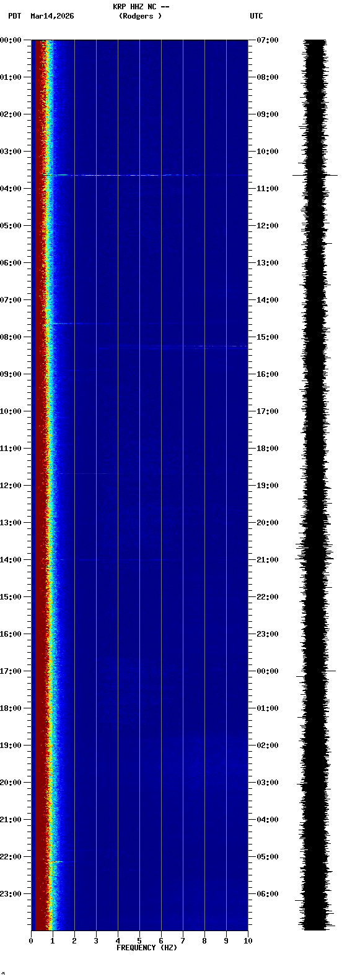Click the 11:00 PDT time label
The width and height of the screenshot is (342, 980).
(x=11, y=449)
